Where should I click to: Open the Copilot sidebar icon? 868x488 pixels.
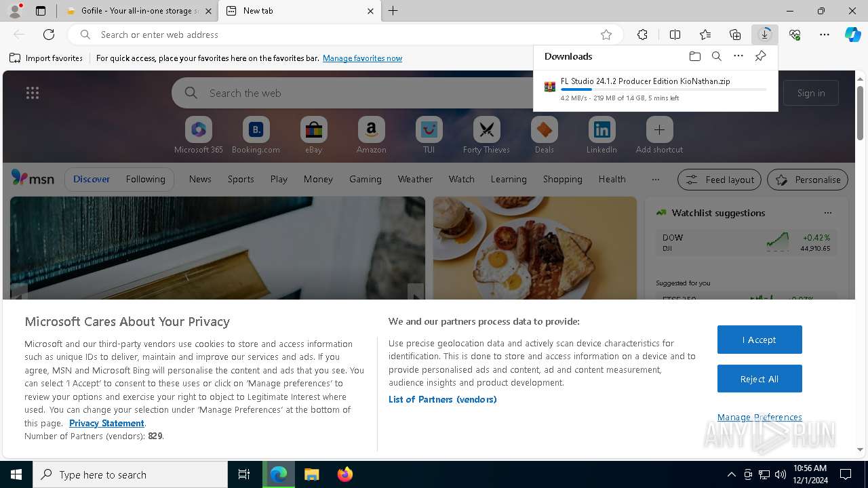[x=853, y=35]
